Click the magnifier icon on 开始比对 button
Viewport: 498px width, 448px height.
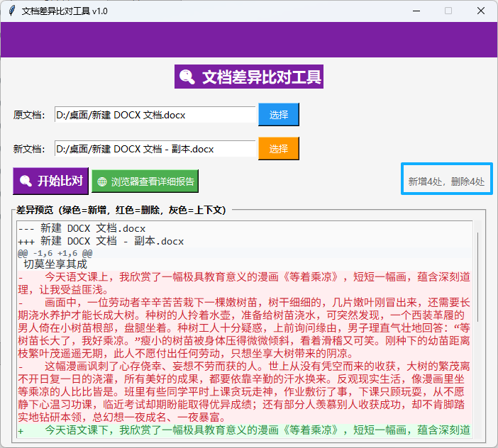pos(26,181)
